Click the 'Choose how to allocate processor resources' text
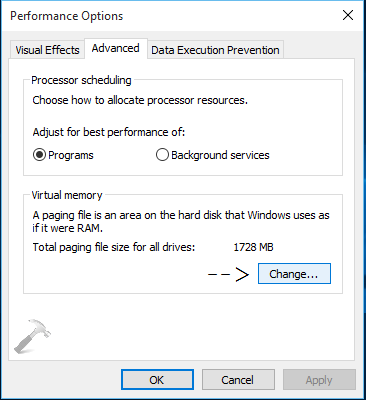366x400 pixels. pos(140,100)
